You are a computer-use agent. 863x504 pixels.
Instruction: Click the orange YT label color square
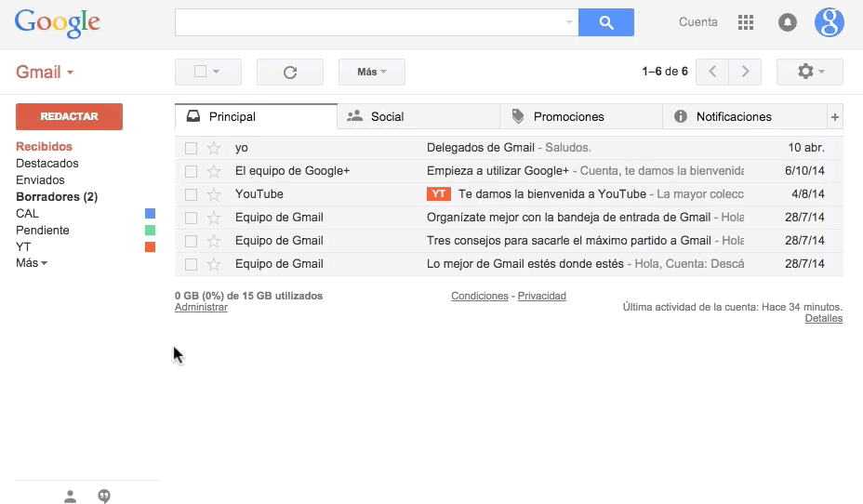click(150, 247)
